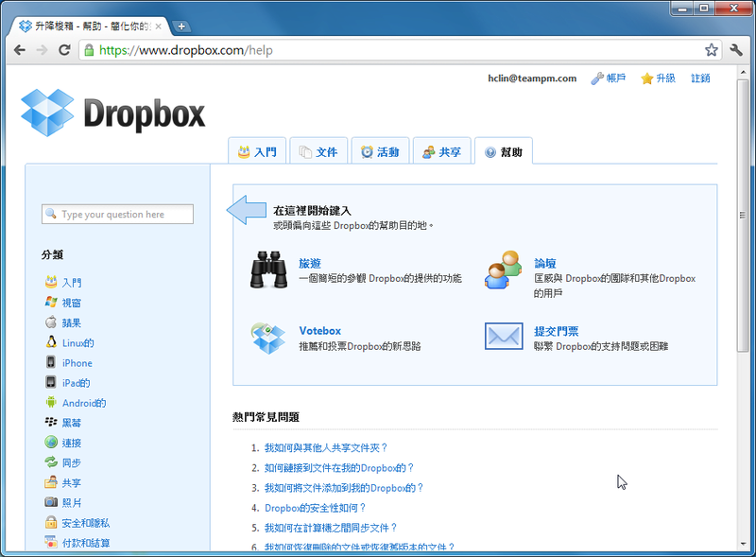Click the payment card icon beside 付款和結算
756x557 pixels.
(x=51, y=542)
